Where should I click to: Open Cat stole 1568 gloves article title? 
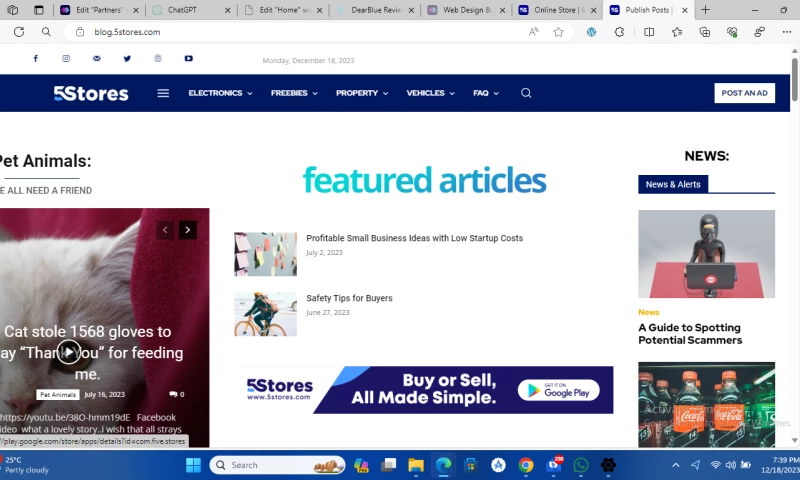click(91, 352)
